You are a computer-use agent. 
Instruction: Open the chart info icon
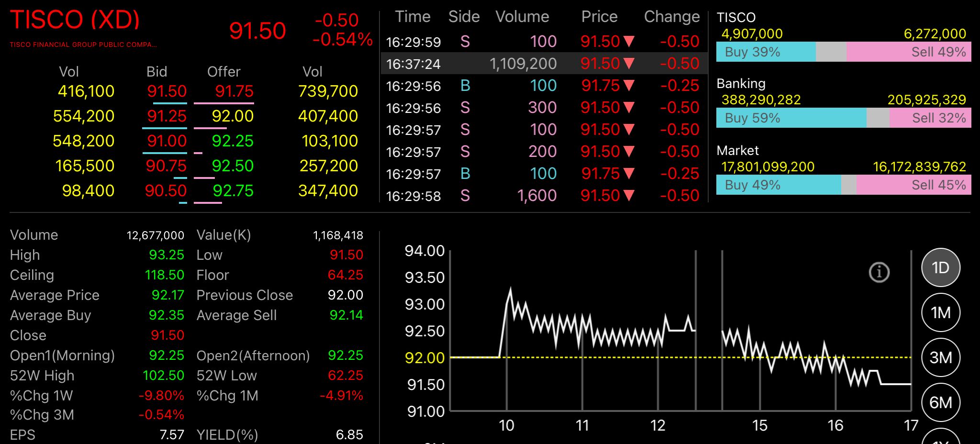click(879, 272)
